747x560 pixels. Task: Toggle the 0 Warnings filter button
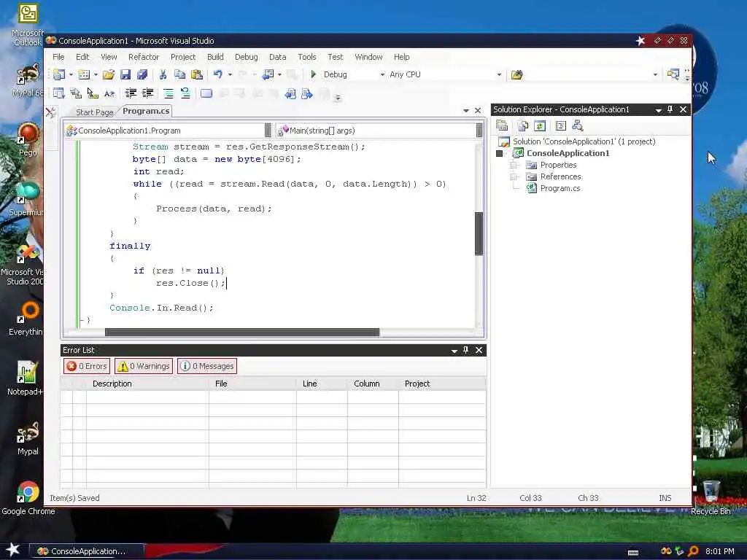tap(144, 366)
